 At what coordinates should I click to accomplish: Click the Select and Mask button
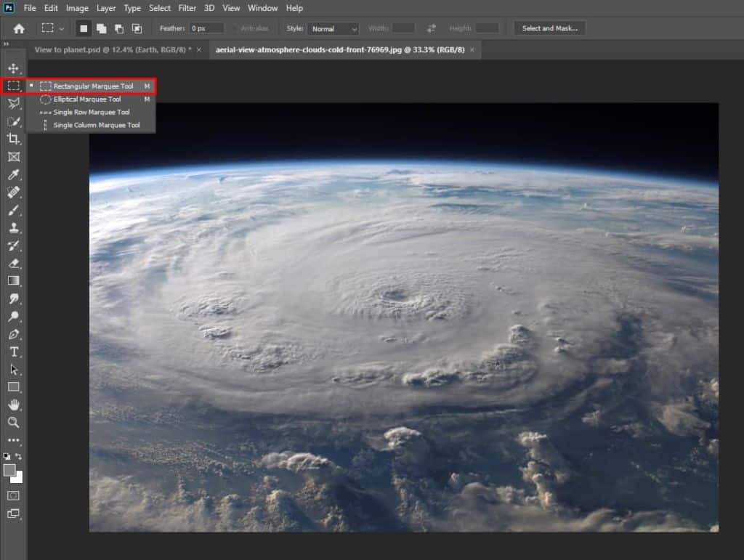click(x=549, y=28)
